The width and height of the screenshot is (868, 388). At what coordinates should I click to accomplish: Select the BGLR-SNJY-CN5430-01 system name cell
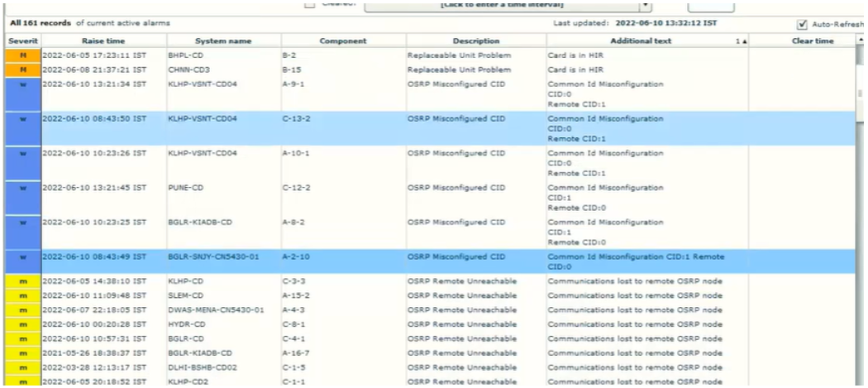pyautogui.click(x=224, y=261)
